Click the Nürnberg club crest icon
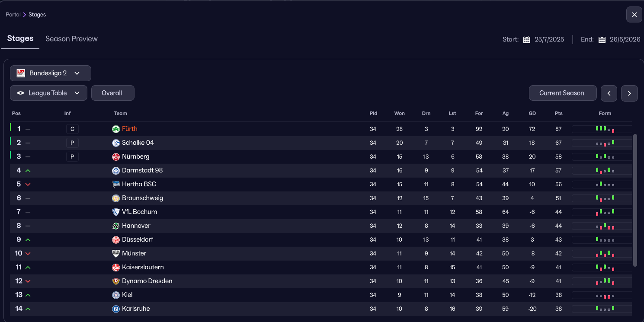 point(116,156)
